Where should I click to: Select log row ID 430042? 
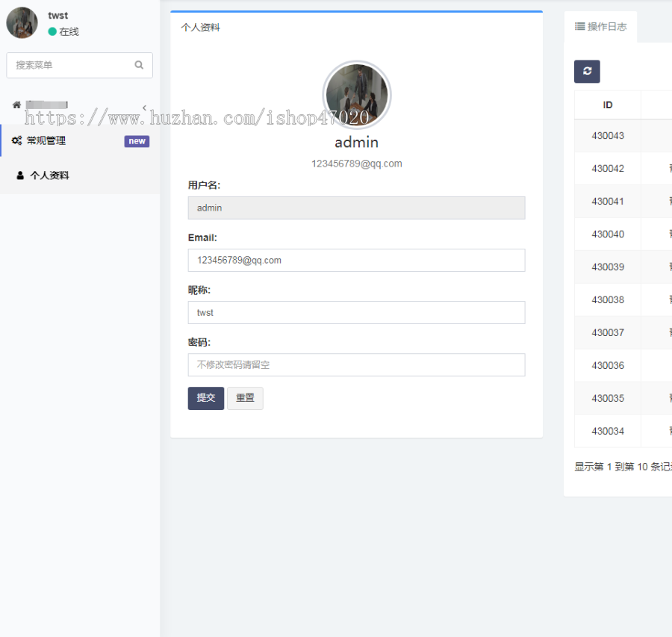click(608, 169)
